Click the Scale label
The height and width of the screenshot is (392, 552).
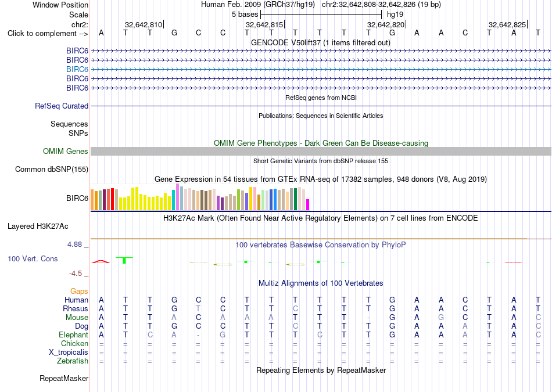78,15
